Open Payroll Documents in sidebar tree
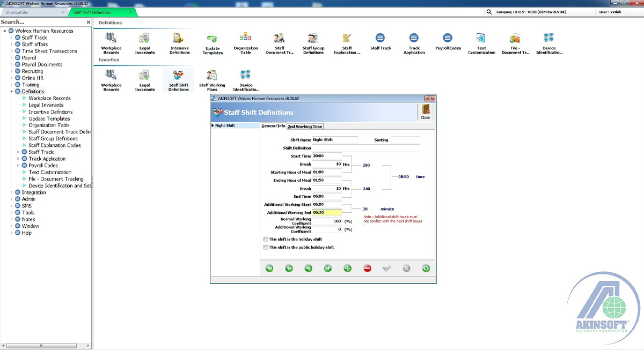This screenshot has width=644, height=350. [42, 65]
